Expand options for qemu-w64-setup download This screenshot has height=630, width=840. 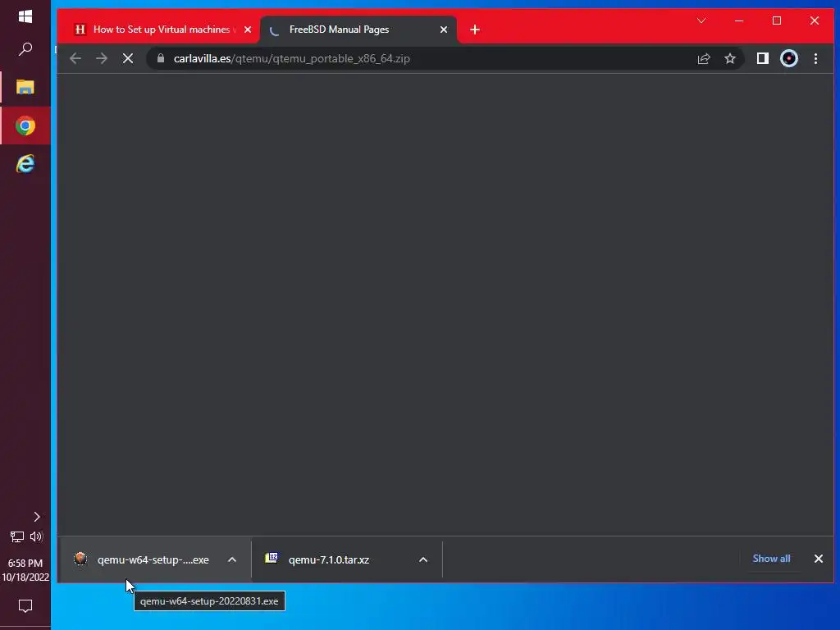point(232,559)
